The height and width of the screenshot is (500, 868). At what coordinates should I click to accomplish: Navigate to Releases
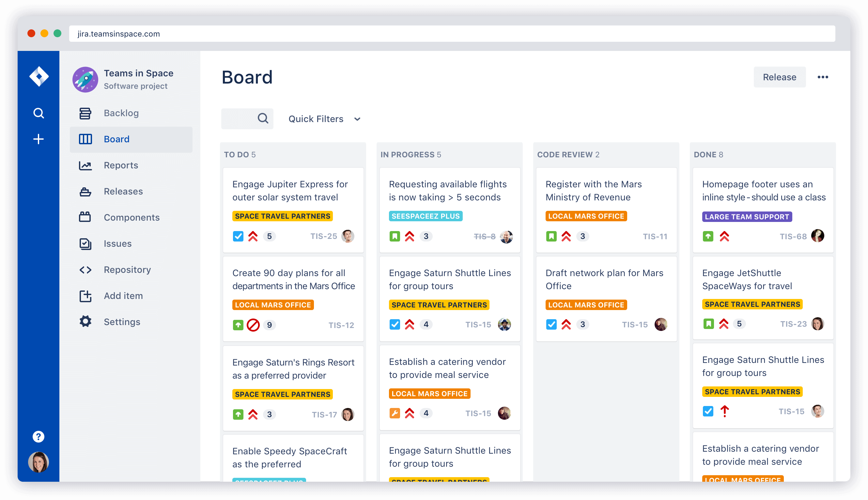[x=123, y=191]
